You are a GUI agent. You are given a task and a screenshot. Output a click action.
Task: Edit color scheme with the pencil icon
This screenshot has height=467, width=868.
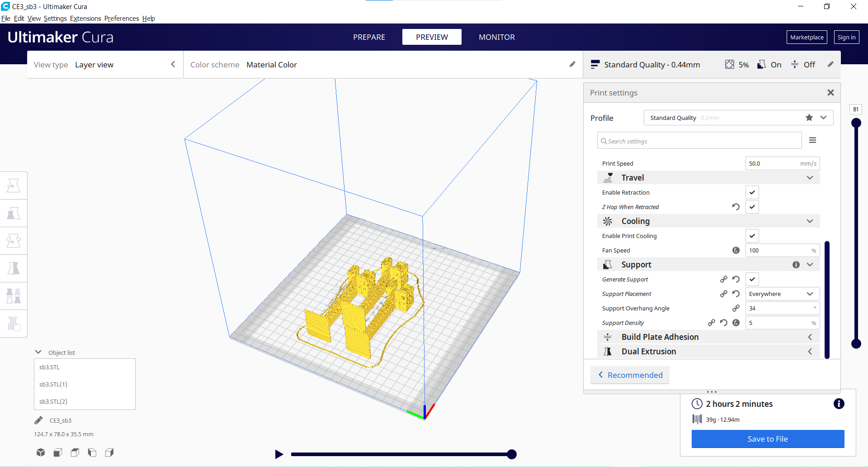(x=572, y=64)
